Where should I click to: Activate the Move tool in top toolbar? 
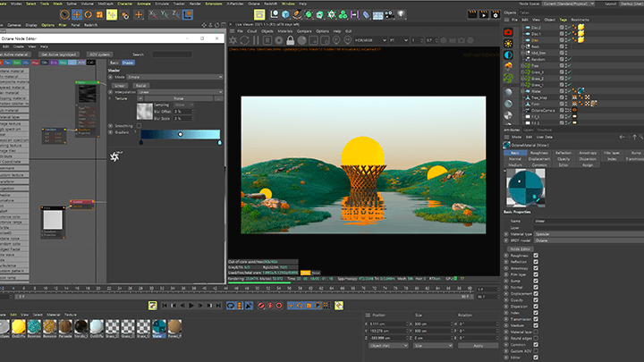coord(76,15)
